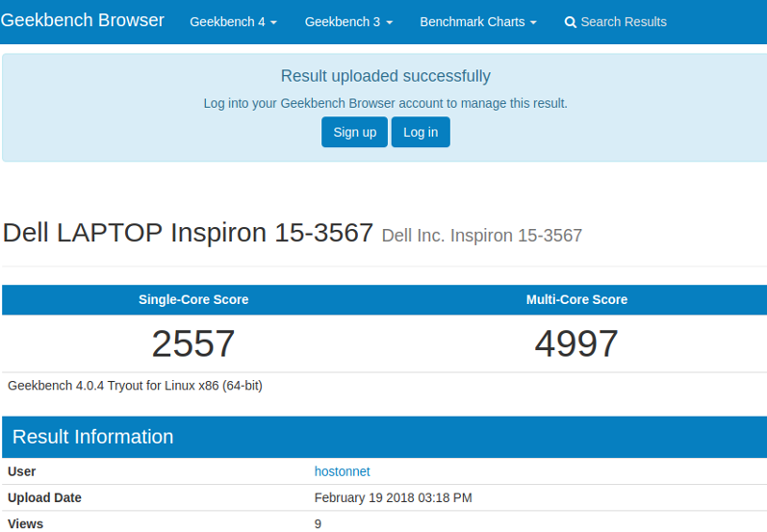Click the Search Results magnifier icon
The width and height of the screenshot is (767, 532).
click(x=570, y=22)
